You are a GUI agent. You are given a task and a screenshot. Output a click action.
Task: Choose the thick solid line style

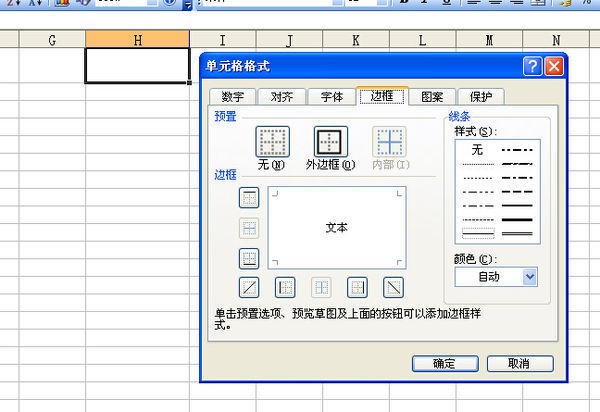coord(517,220)
